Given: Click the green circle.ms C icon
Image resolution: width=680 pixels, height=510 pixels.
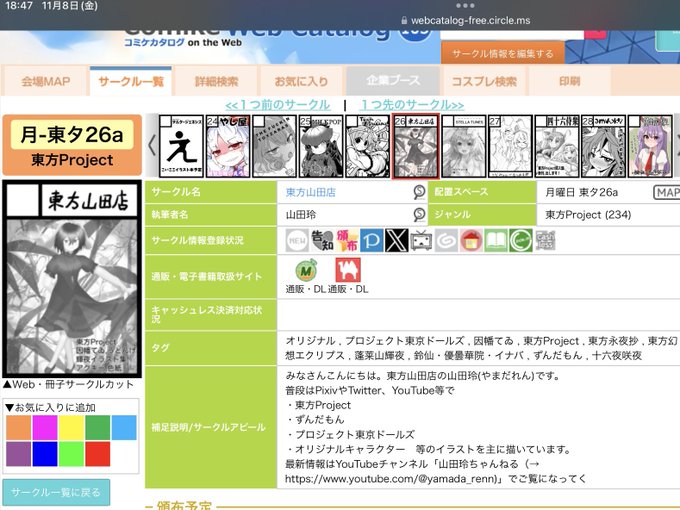Looking at the screenshot, I should (520, 241).
